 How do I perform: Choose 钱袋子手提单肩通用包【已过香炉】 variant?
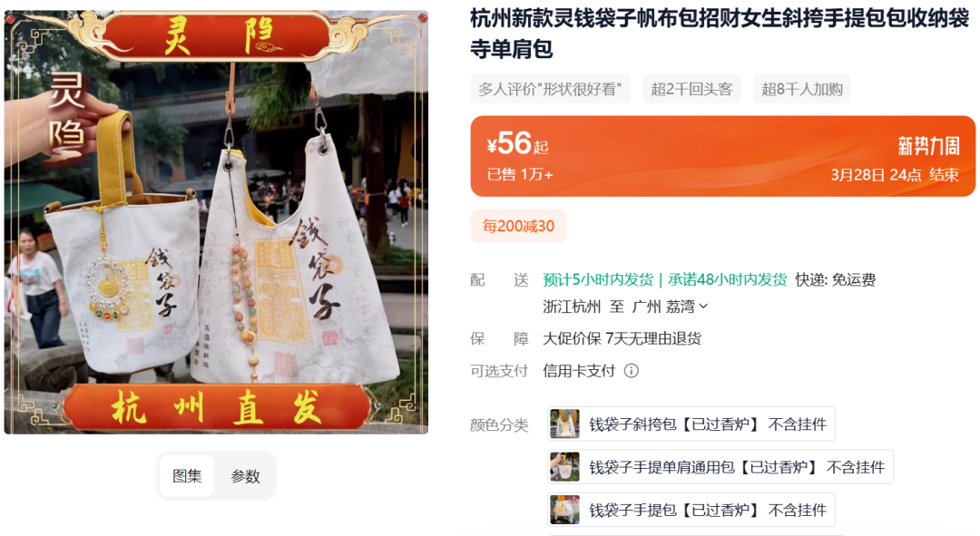tap(720, 467)
